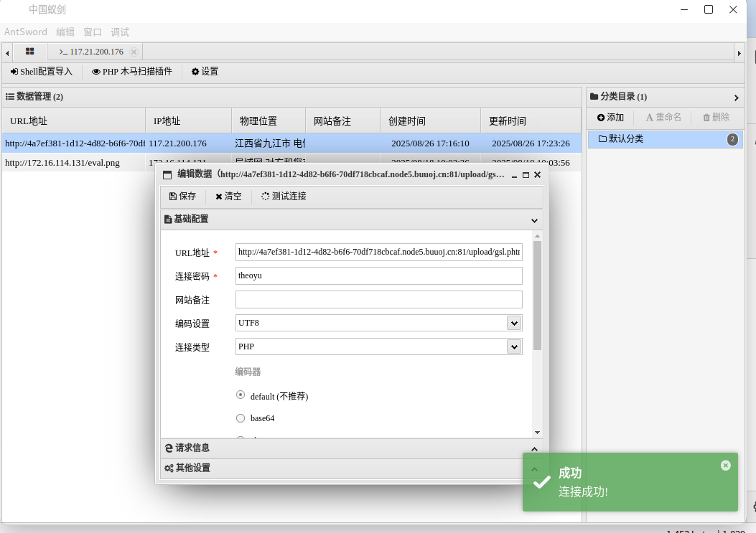The width and height of the screenshot is (756, 533).
Task: Click created time 2025/08/26 17:16:10
Action: tap(430, 143)
